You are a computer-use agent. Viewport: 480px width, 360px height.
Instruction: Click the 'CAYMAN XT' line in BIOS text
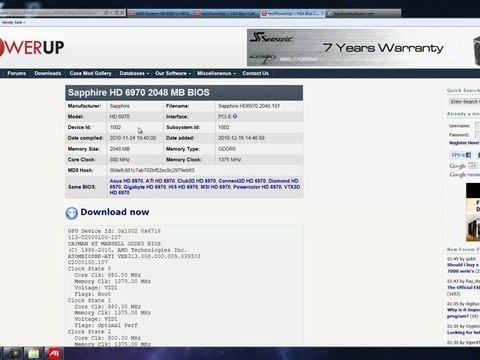(x=114, y=243)
